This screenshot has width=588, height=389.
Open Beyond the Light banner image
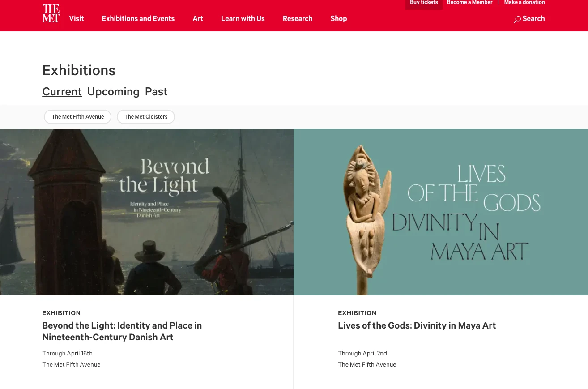[147, 212]
